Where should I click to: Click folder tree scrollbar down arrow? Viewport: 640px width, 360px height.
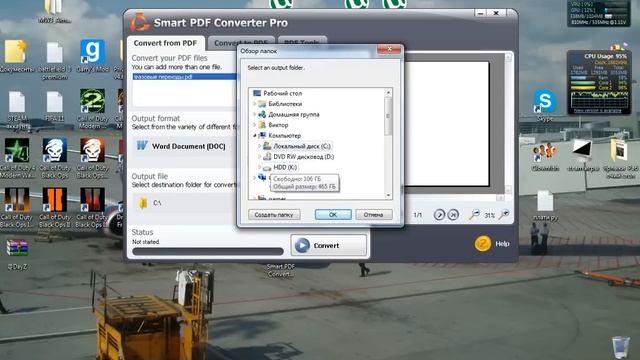388,196
